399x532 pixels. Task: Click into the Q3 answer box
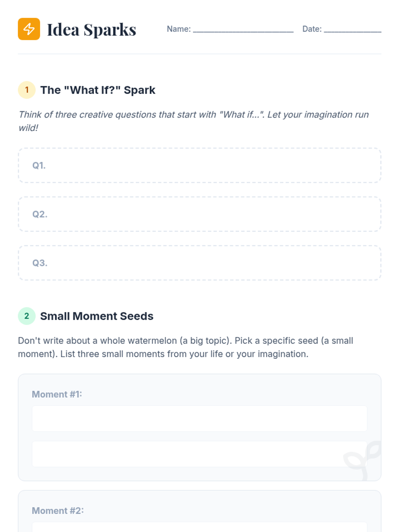click(x=199, y=263)
